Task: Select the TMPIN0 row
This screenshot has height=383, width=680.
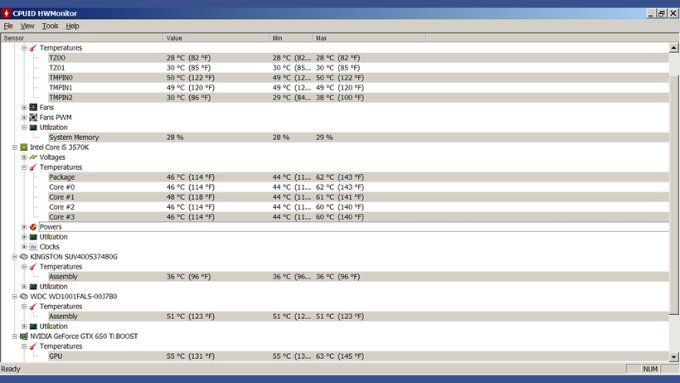Action: [358, 78]
